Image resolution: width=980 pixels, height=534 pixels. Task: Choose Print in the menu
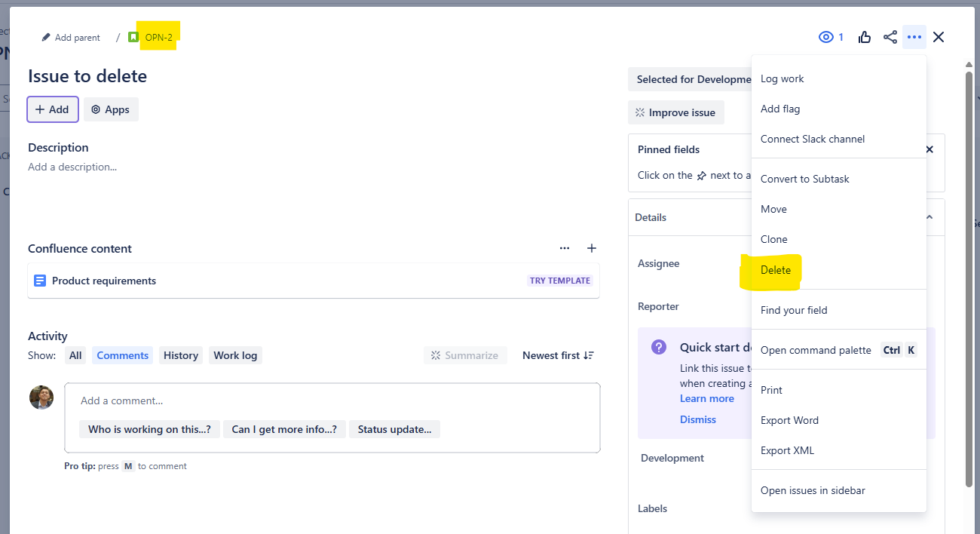(x=838, y=390)
